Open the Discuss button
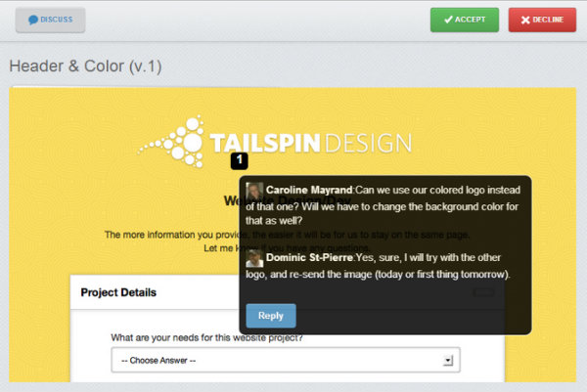Screen dimensions: 587x392 point(50,20)
